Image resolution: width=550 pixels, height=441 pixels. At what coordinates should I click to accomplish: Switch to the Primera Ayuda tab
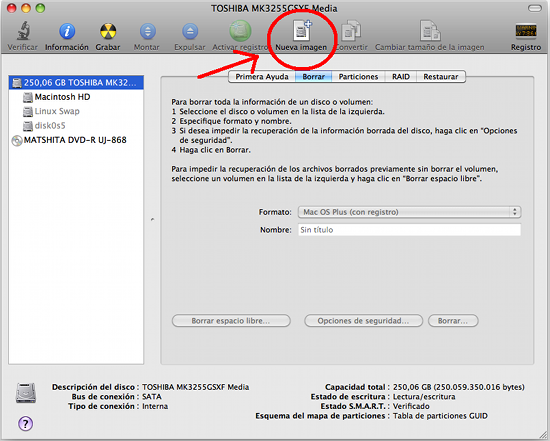262,76
